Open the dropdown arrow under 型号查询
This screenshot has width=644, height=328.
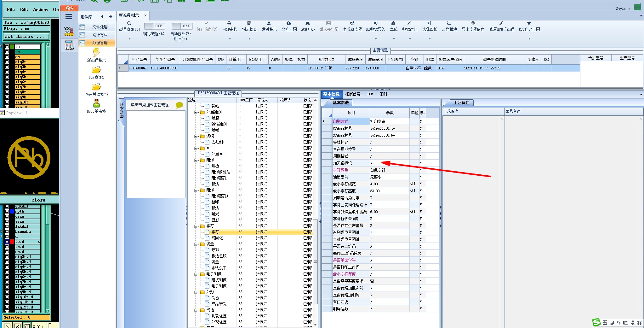coord(129,39)
